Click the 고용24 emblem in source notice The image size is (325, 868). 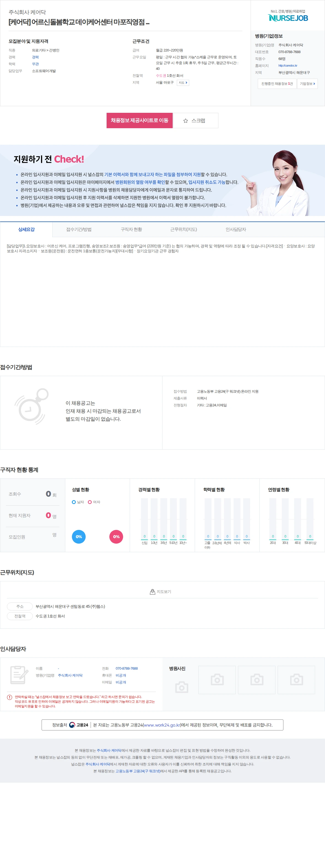[x=72, y=725]
